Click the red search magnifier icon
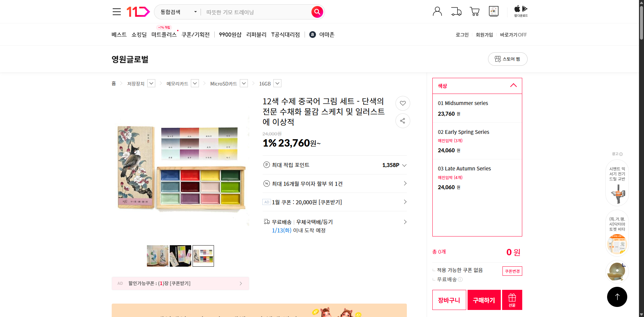Screen dimensions: 644x317 point(317,12)
